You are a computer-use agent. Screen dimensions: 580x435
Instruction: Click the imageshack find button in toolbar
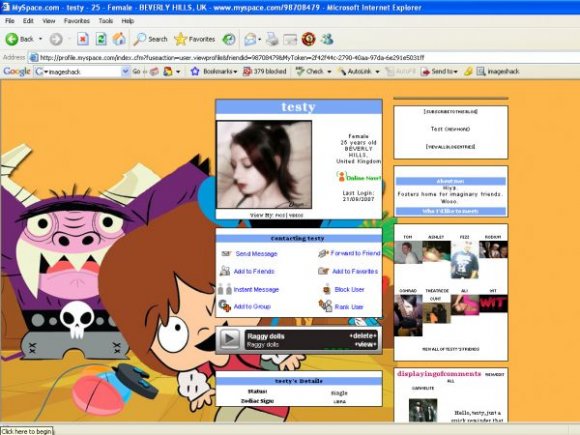coord(498,71)
